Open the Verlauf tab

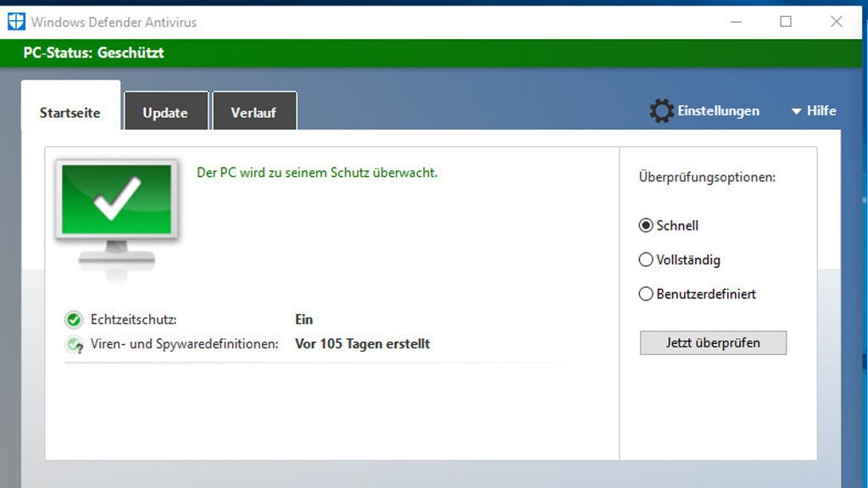tap(254, 113)
